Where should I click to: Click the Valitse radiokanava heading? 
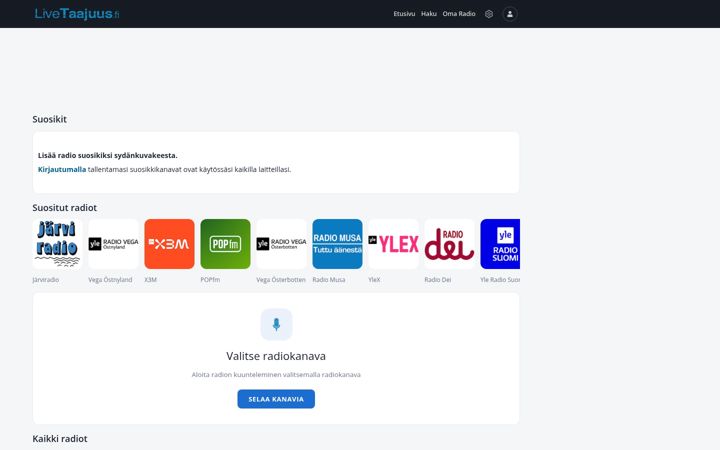point(276,356)
